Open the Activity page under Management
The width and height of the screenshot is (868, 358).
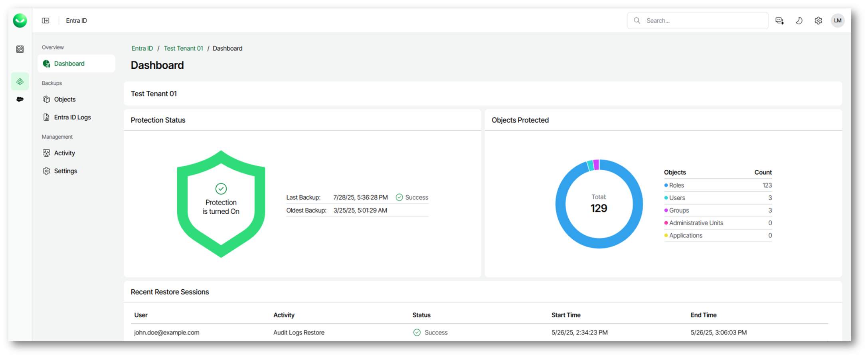[64, 153]
